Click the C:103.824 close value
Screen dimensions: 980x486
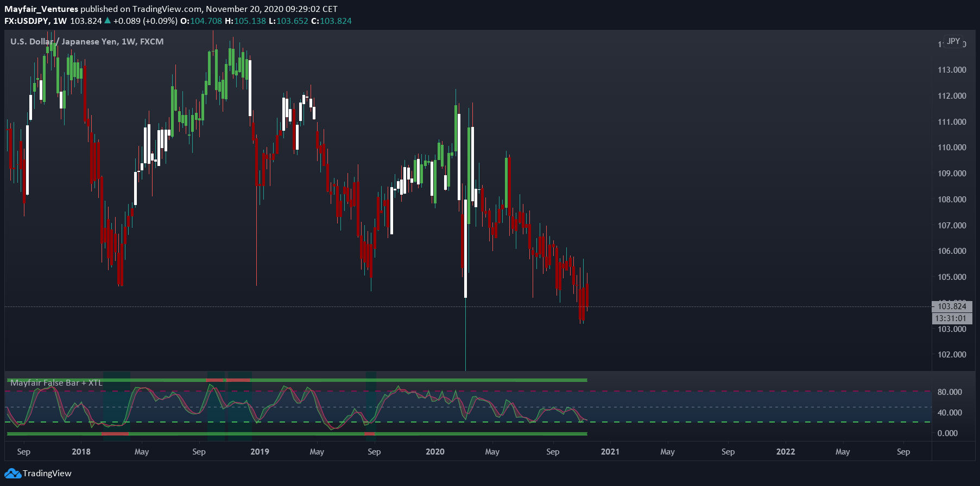pos(331,21)
